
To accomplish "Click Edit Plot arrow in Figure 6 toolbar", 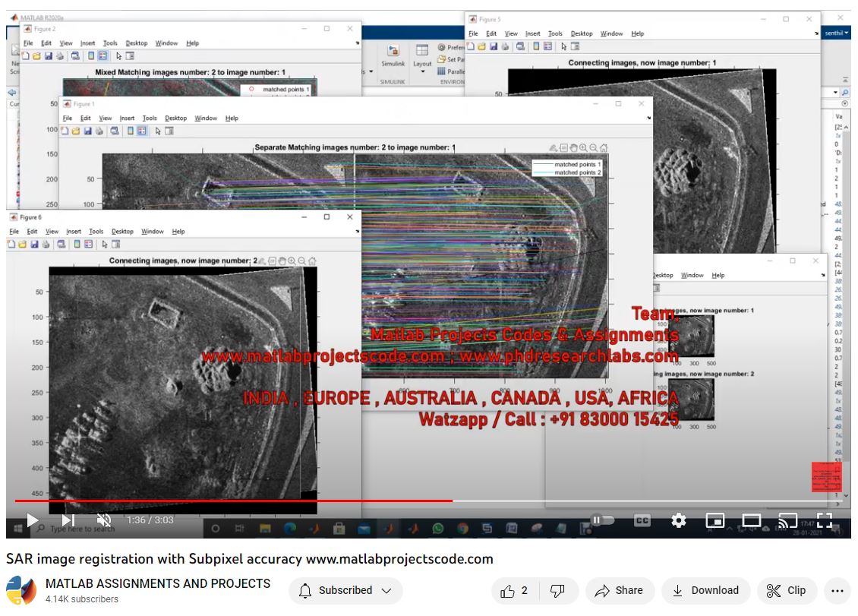I will point(105,245).
